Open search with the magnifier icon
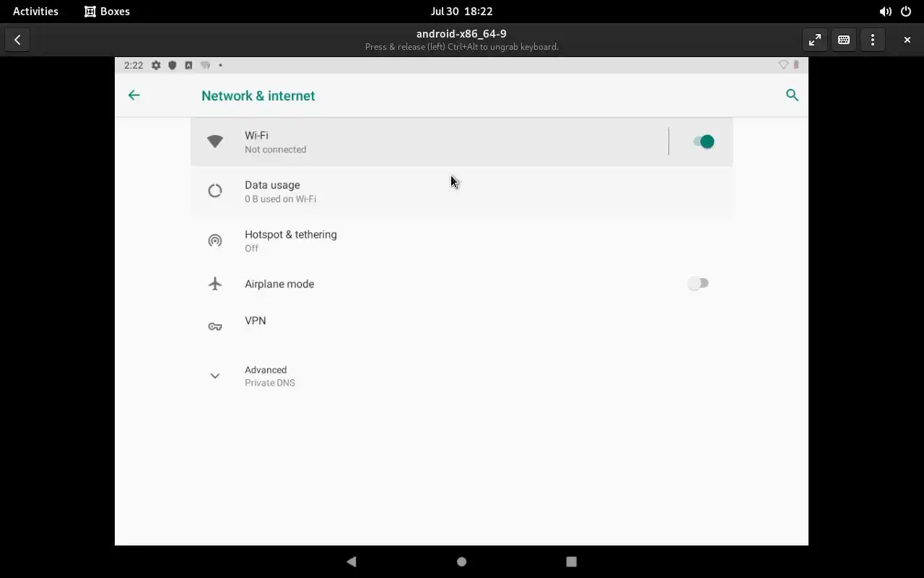 792,95
